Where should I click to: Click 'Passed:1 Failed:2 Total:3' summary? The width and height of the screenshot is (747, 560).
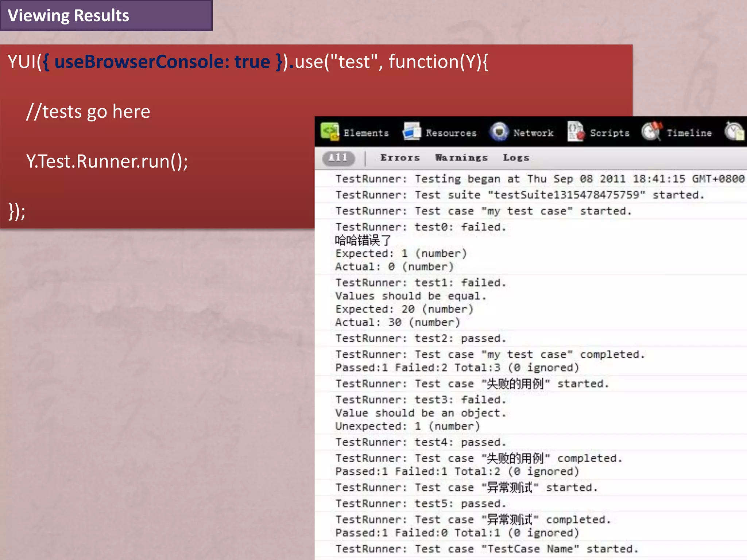coord(457,368)
